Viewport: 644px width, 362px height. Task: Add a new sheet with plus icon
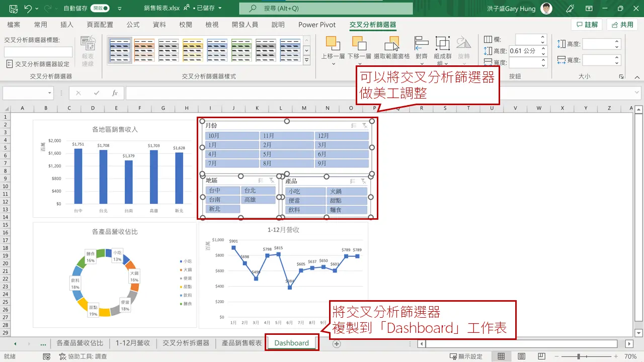coord(337,344)
